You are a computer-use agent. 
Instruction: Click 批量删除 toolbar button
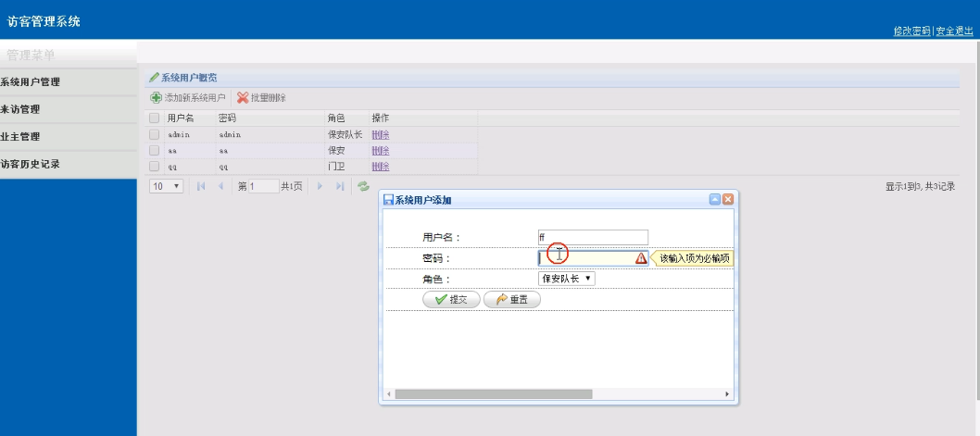(262, 98)
